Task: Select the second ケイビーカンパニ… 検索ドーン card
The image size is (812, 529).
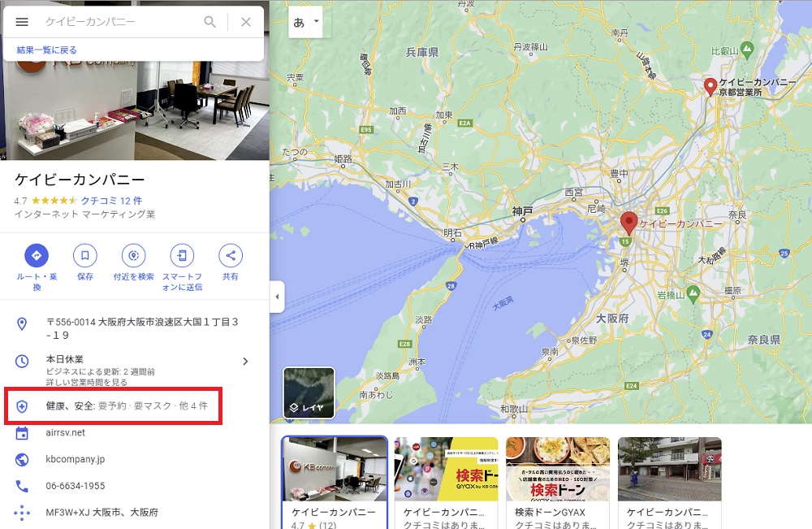Action: (446, 483)
